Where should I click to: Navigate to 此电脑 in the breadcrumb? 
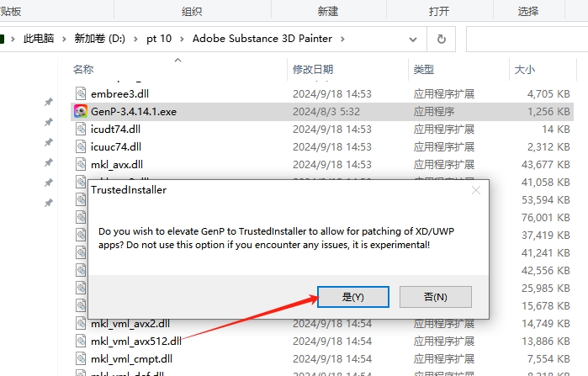point(39,39)
